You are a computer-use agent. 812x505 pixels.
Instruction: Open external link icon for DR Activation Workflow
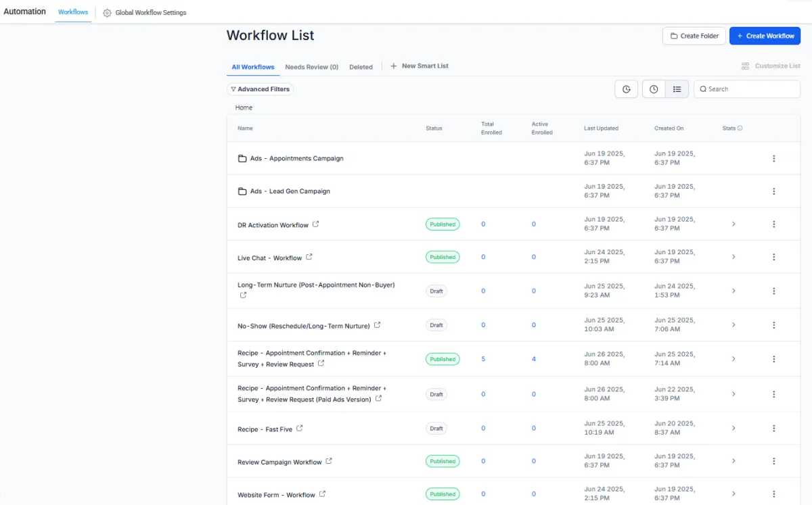(x=316, y=224)
